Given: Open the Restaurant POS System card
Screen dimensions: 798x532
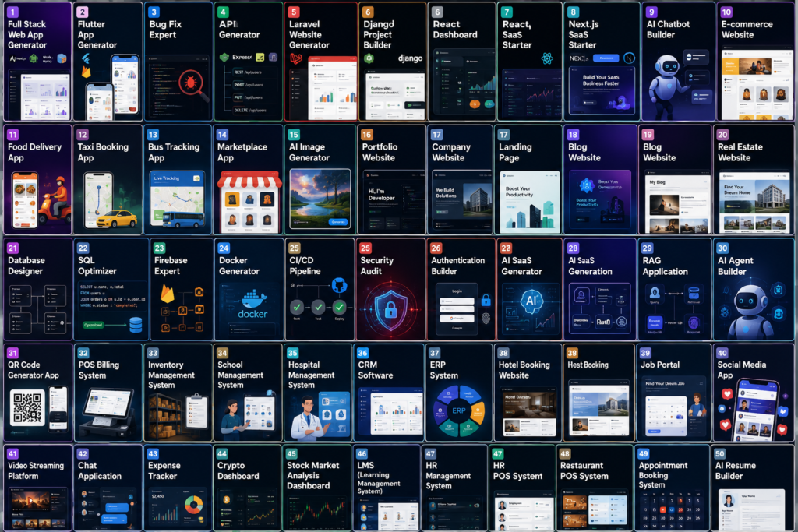Looking at the screenshot, I should (595, 488).
